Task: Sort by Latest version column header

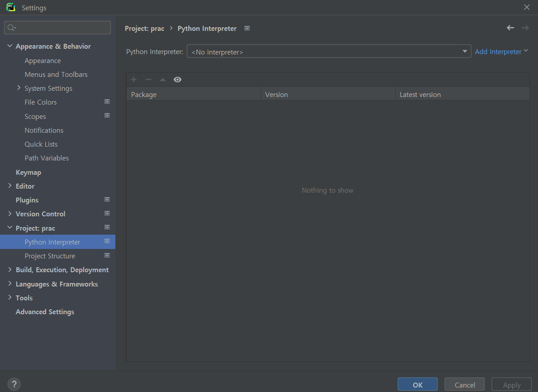Action: (x=462, y=94)
